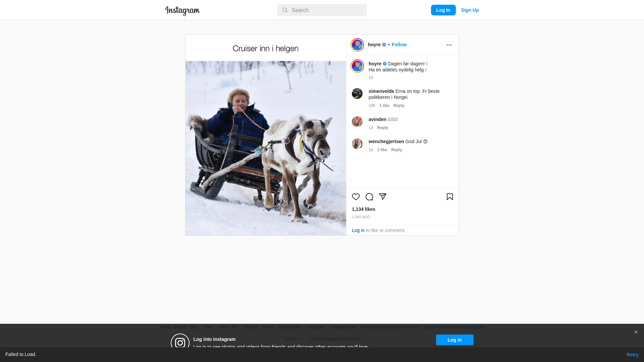Focus the Search input field

pos(322,10)
